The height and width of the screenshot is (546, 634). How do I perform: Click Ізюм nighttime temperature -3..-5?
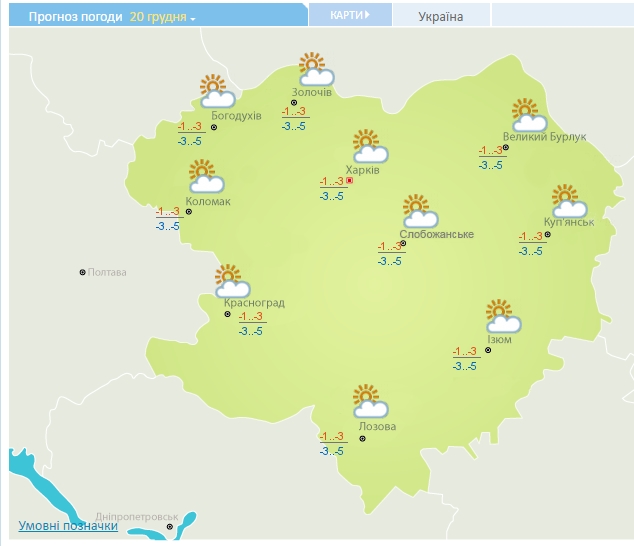click(x=465, y=366)
